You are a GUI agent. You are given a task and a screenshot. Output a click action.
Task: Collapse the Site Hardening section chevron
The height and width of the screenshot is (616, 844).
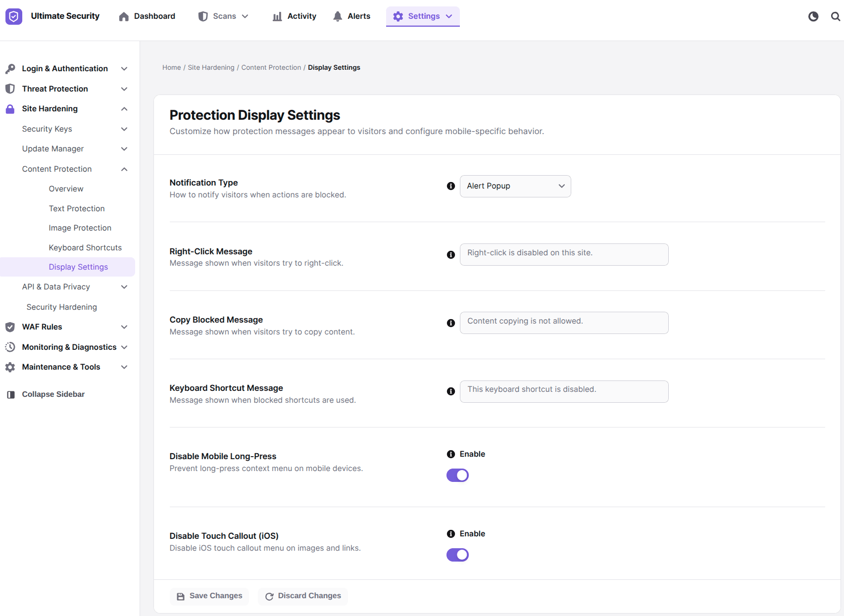tap(124, 109)
